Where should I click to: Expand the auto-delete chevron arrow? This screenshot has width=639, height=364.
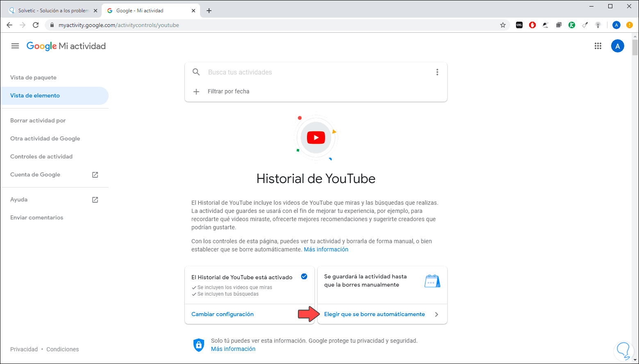coord(437,314)
